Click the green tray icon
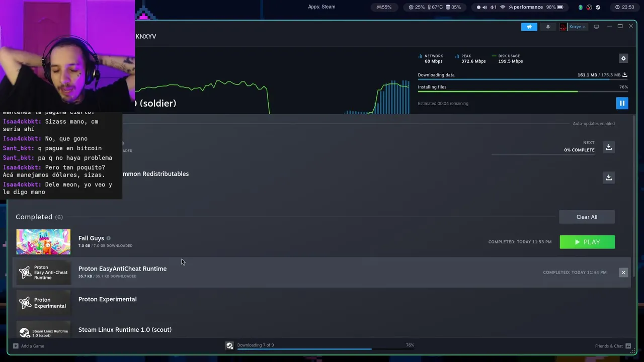The width and height of the screenshot is (644, 362). point(581,7)
